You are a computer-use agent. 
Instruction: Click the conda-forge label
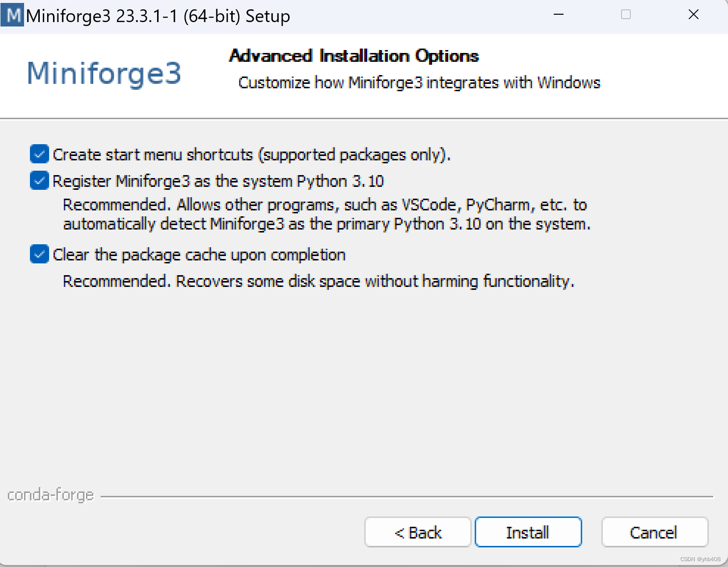click(50, 495)
